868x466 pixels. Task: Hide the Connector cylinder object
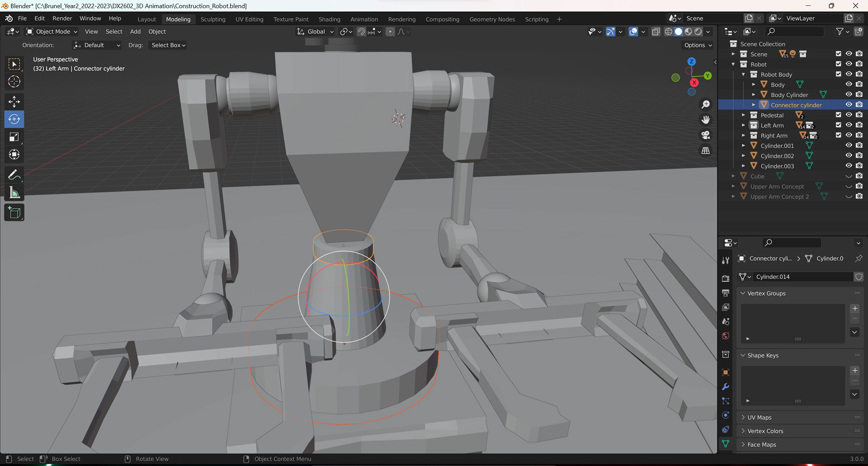click(x=849, y=105)
